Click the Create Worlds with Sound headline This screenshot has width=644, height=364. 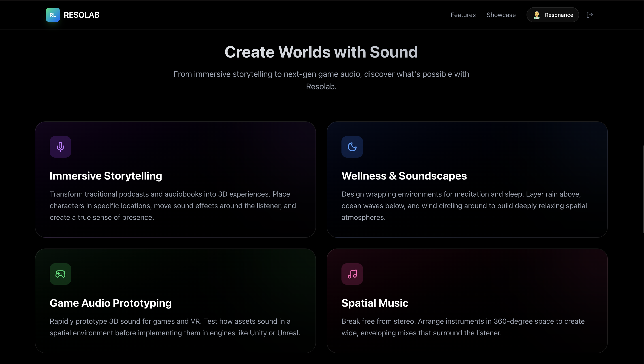click(321, 52)
